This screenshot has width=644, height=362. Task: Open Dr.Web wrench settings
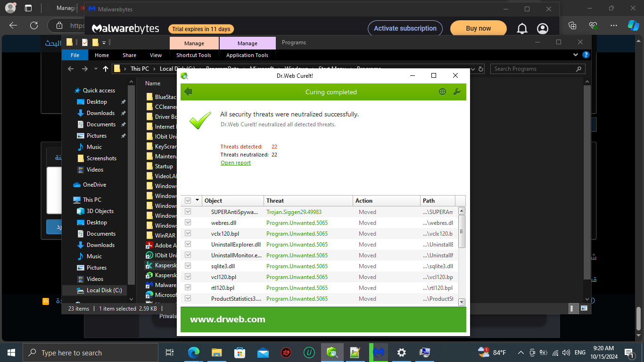[457, 92]
